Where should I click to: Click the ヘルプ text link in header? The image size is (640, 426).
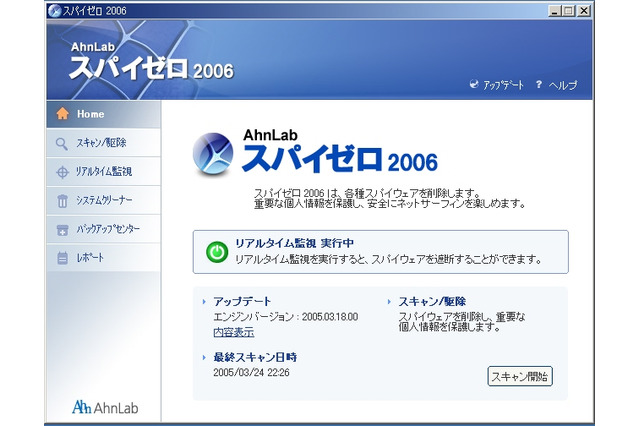[x=563, y=86]
